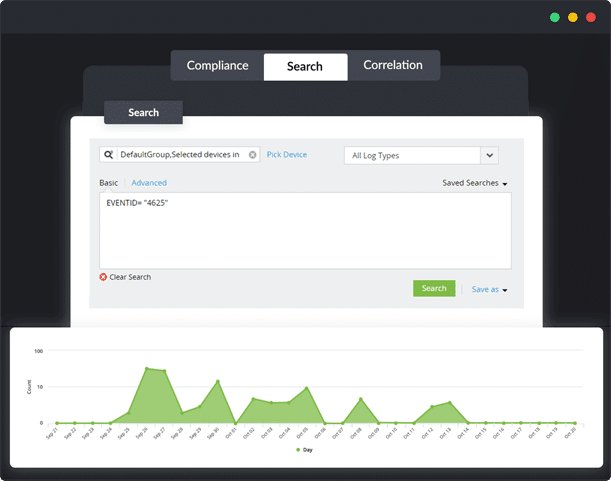Click the red window control dot
The image size is (611, 481).
[591, 18]
